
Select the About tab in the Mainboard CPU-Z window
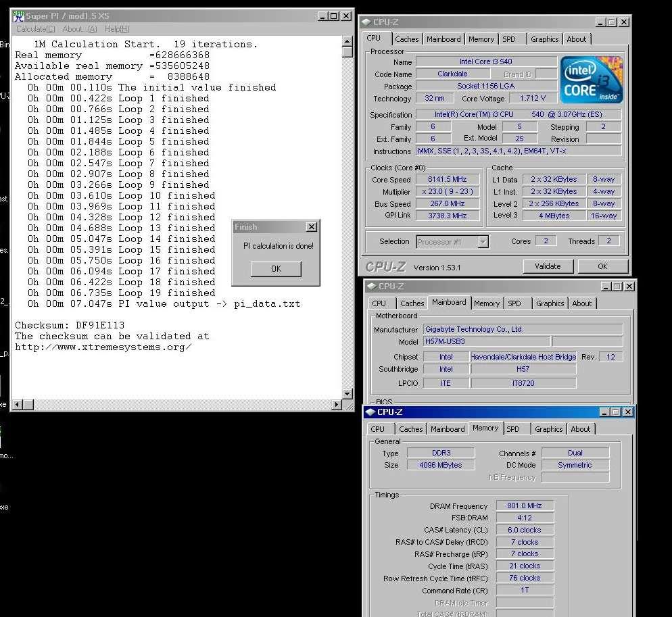(x=581, y=303)
